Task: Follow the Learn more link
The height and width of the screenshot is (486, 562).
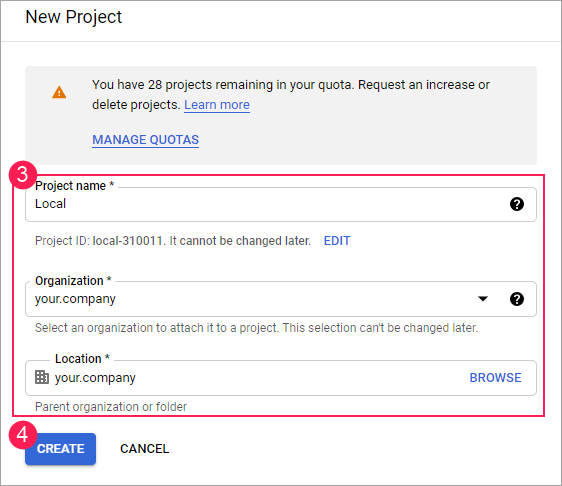Action: 217,105
